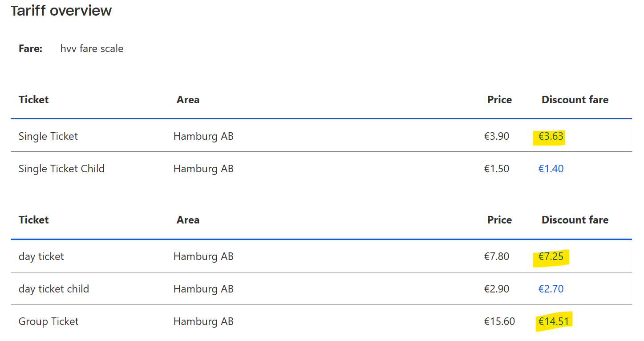Select the €1.50 price value
The height and width of the screenshot is (341, 644).
[497, 169]
